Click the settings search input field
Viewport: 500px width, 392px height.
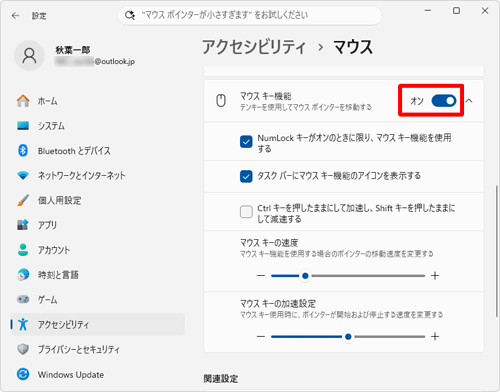(x=250, y=15)
